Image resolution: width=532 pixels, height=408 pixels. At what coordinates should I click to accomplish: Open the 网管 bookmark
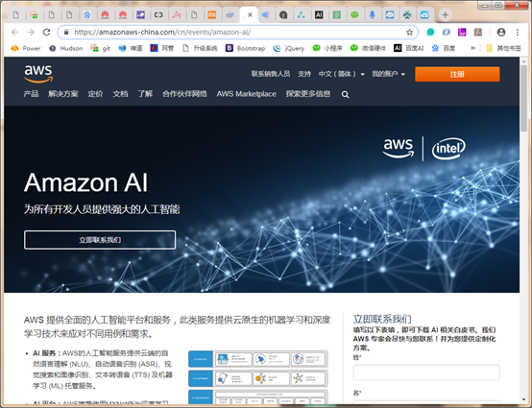click(x=162, y=49)
